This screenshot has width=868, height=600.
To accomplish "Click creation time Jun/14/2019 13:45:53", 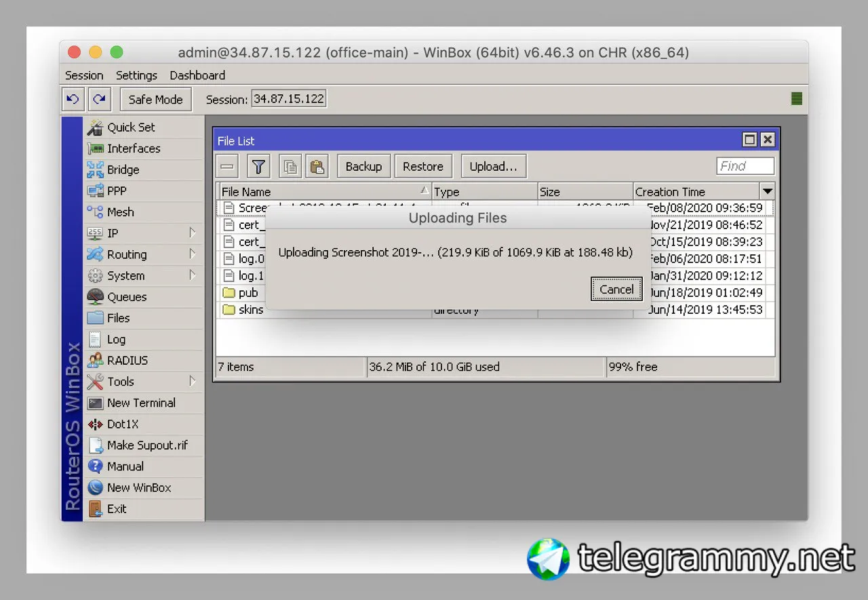I will tap(705, 310).
